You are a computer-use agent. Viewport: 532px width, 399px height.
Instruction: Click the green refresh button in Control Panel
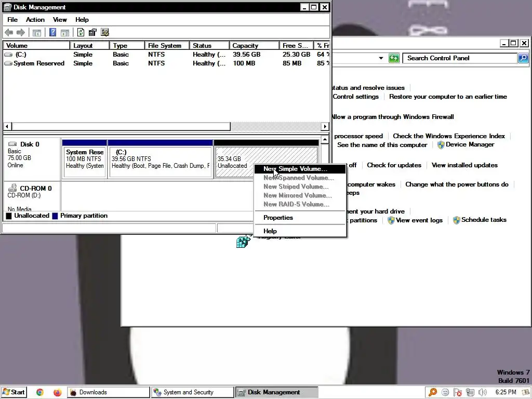pos(394,58)
